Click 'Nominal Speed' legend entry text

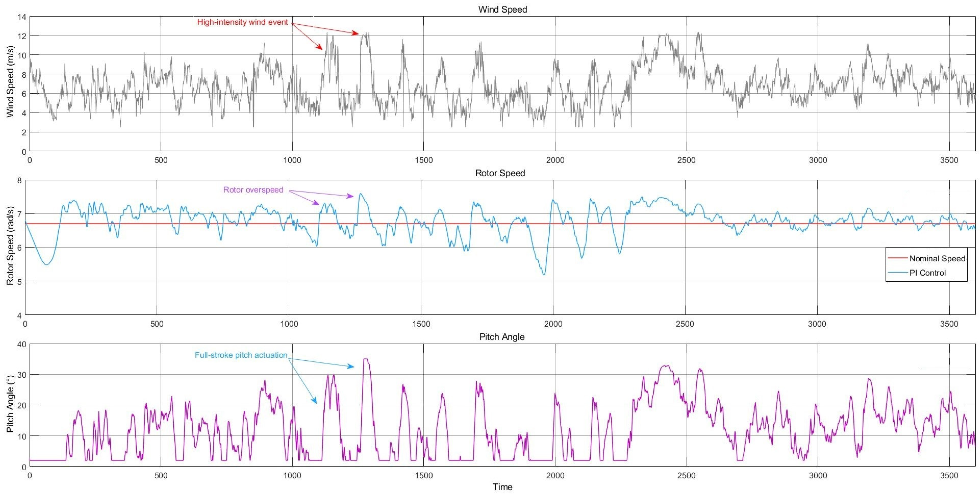937,258
